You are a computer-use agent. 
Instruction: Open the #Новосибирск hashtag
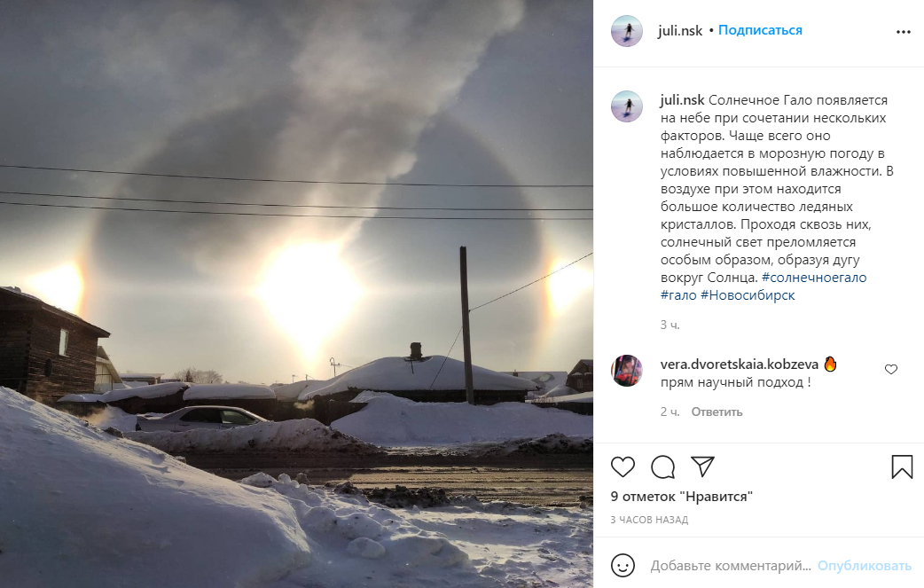748,295
